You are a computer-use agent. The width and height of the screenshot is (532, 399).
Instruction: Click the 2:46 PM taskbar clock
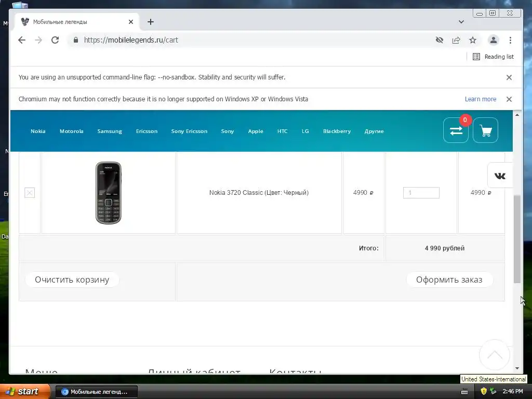pos(513,391)
